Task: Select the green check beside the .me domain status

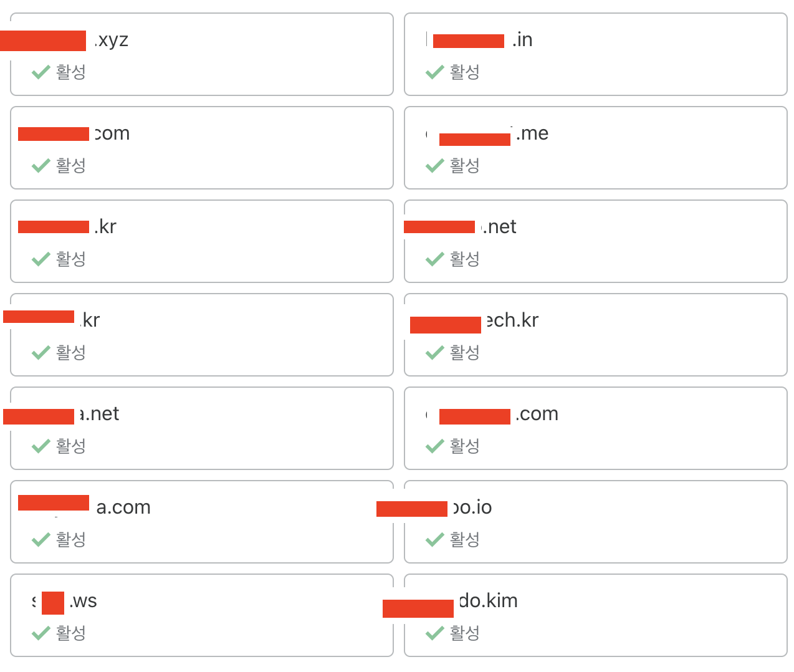Action: pos(434,166)
